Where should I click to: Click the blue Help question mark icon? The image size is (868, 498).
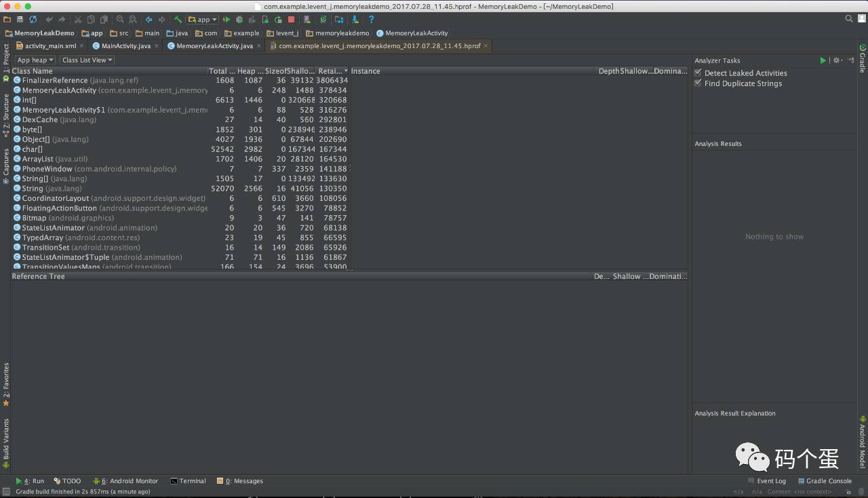point(372,20)
